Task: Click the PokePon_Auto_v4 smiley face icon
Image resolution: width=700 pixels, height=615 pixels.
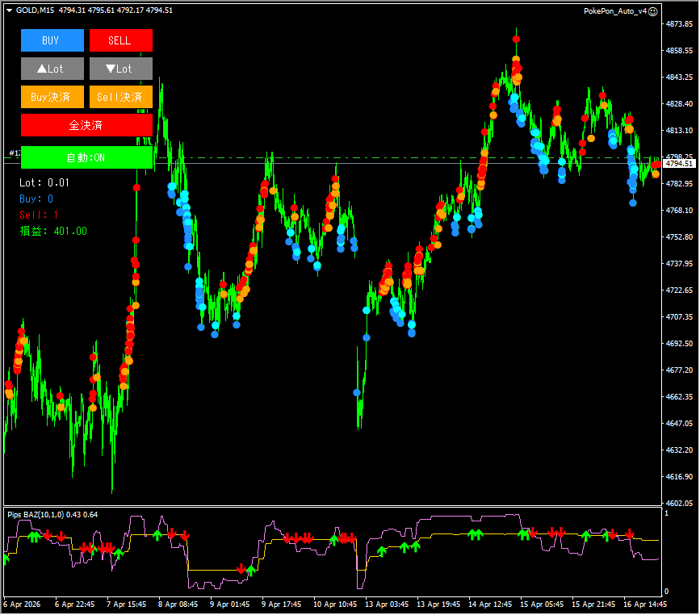Action: click(x=653, y=10)
